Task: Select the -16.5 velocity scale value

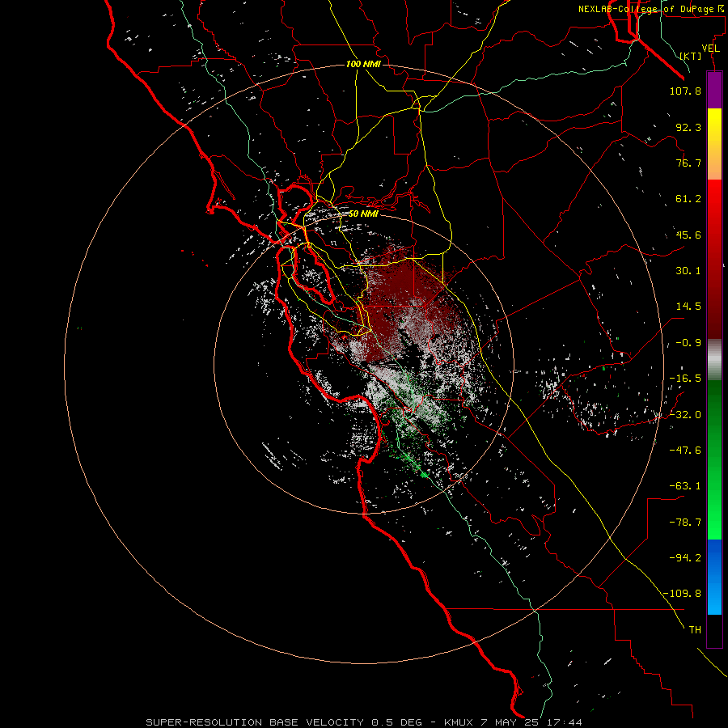Action: pos(685,379)
